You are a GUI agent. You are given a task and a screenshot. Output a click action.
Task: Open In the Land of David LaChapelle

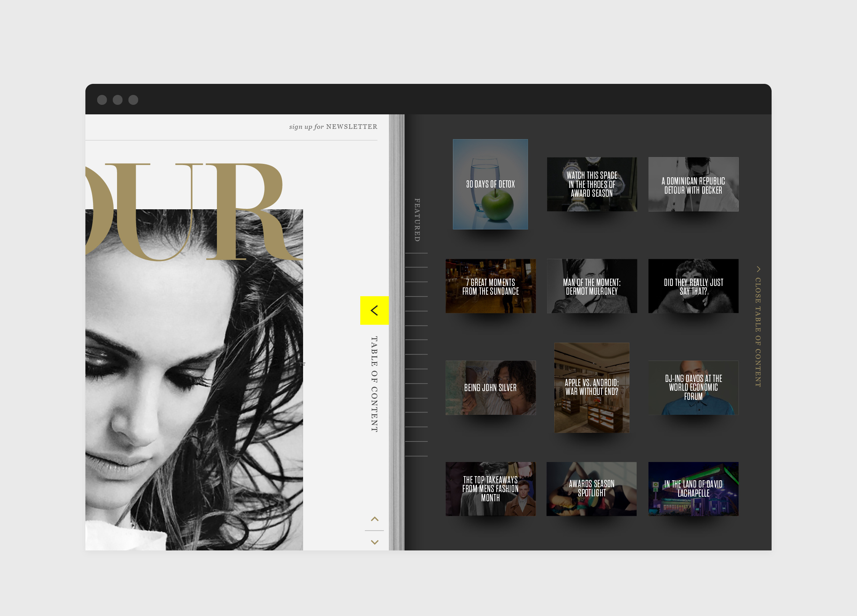click(x=693, y=489)
